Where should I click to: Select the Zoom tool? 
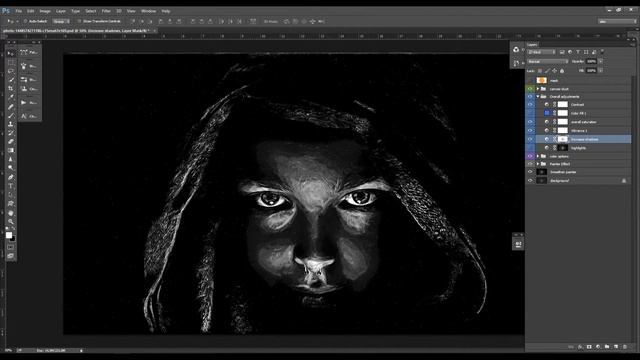[x=11, y=222]
